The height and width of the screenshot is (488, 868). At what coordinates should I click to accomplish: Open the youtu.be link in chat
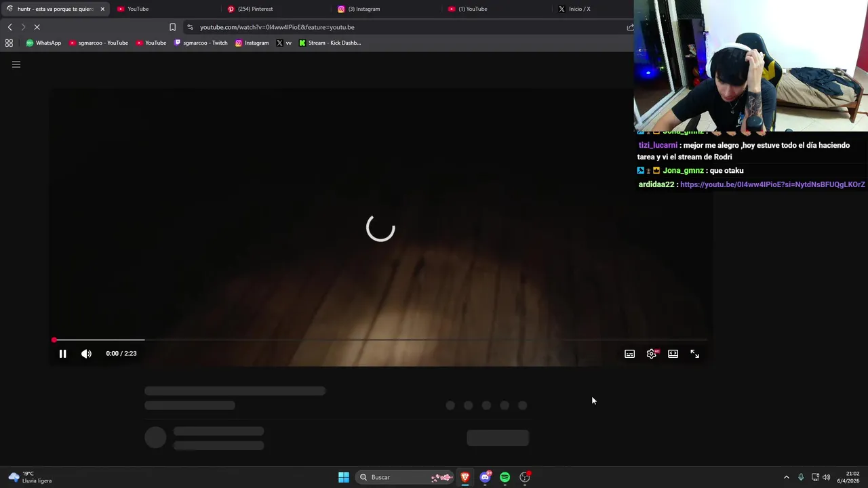point(772,184)
